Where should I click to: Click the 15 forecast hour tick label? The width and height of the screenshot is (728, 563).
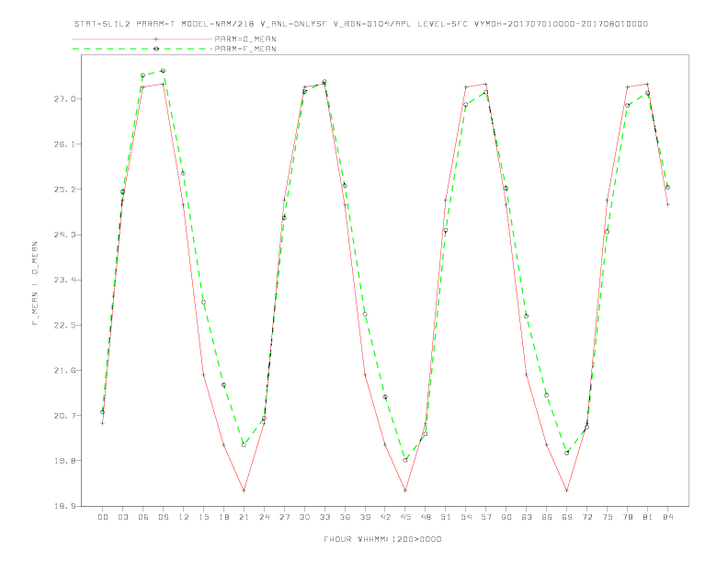(x=203, y=517)
